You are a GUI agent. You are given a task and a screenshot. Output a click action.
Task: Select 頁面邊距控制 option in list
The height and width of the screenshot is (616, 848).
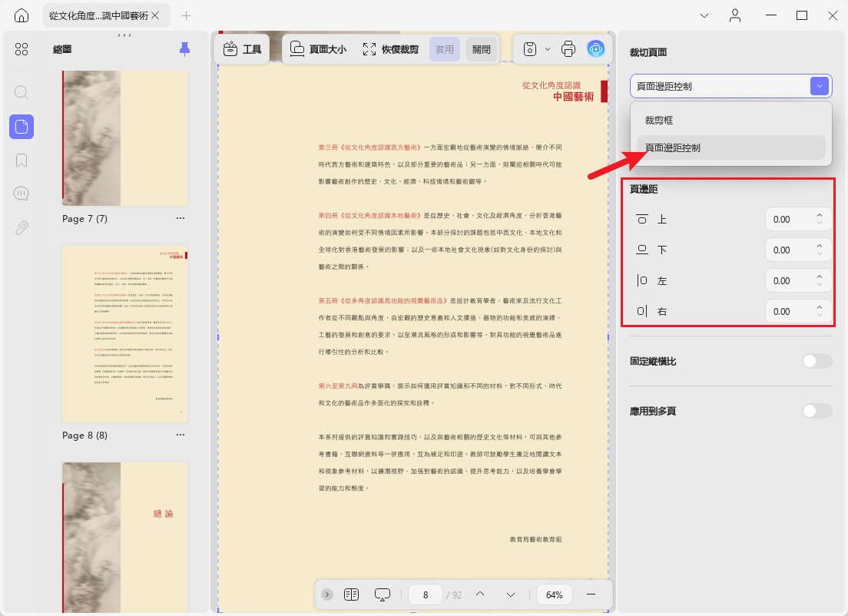tap(730, 147)
